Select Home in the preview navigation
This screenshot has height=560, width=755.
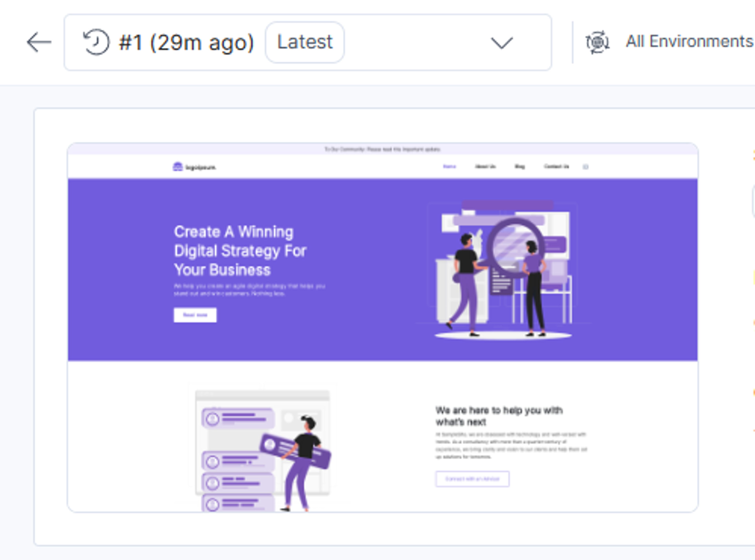click(449, 166)
